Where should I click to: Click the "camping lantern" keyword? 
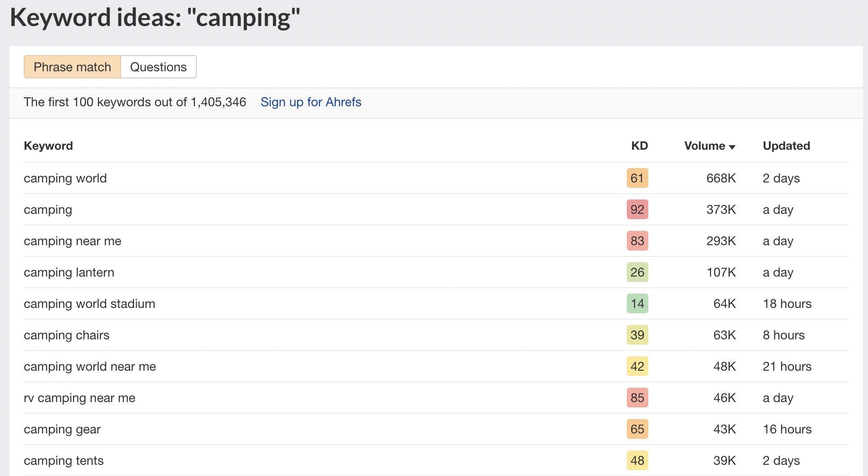coord(69,273)
